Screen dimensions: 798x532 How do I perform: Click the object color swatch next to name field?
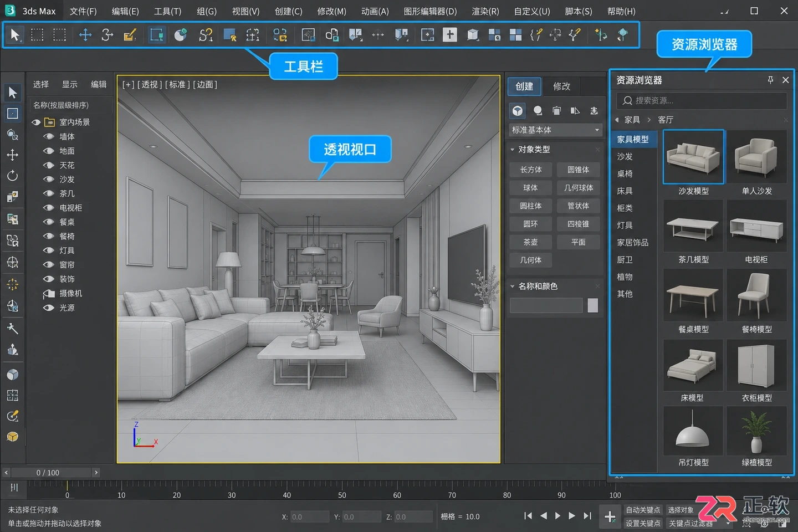point(592,305)
